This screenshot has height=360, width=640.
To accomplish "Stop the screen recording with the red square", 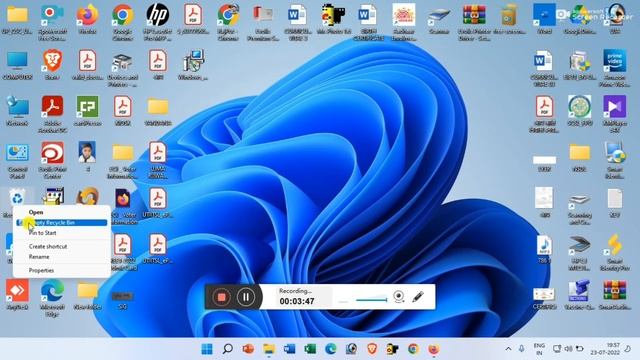I will click(x=221, y=297).
